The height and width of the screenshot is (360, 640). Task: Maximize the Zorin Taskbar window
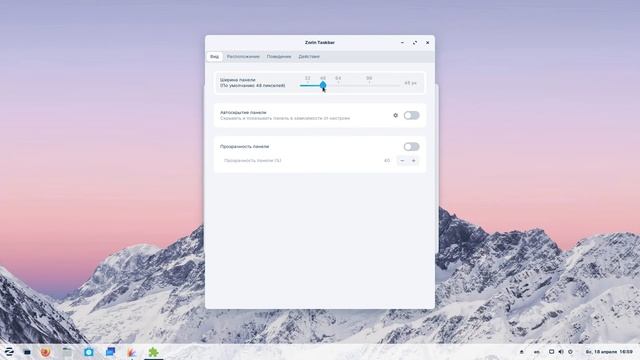[x=415, y=43]
